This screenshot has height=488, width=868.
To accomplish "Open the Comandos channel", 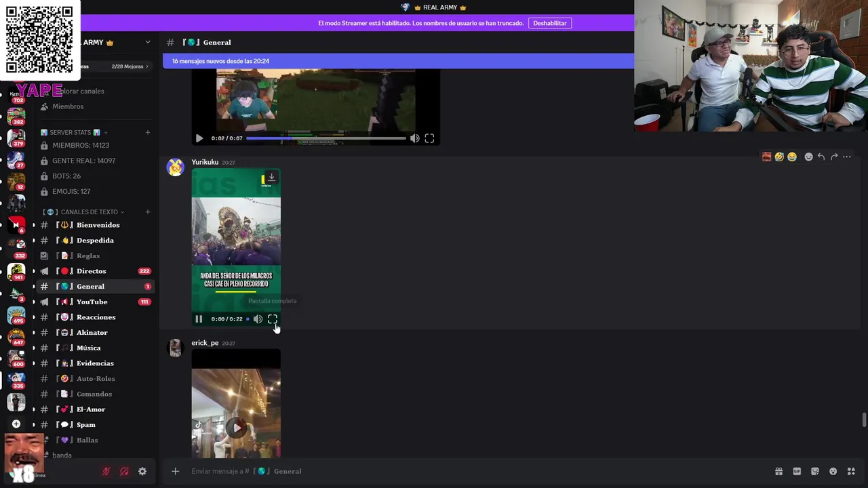I will 95,394.
